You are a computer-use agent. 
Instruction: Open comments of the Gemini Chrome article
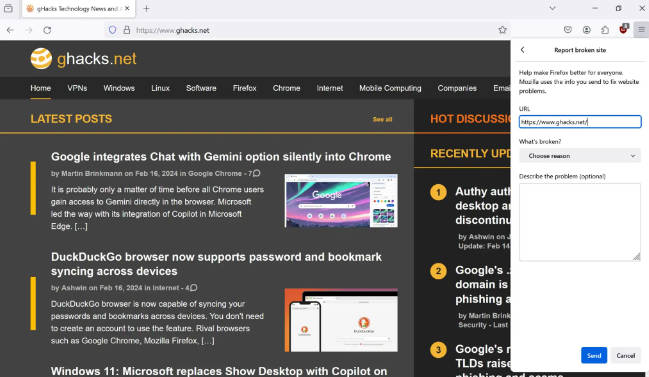(254, 173)
